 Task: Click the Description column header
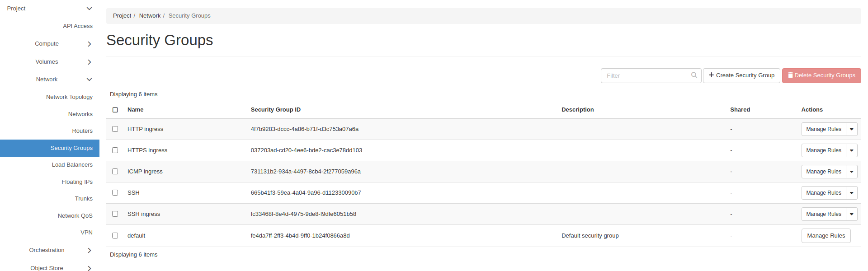578,110
